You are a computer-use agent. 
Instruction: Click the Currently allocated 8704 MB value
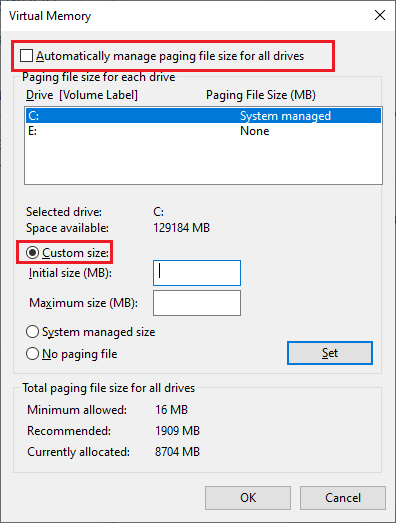tap(177, 452)
